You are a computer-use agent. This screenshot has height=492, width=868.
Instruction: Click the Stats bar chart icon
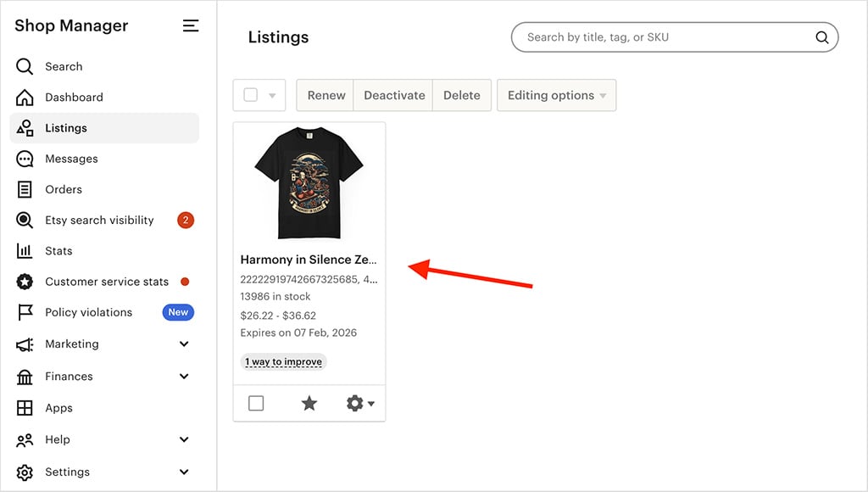coord(25,251)
